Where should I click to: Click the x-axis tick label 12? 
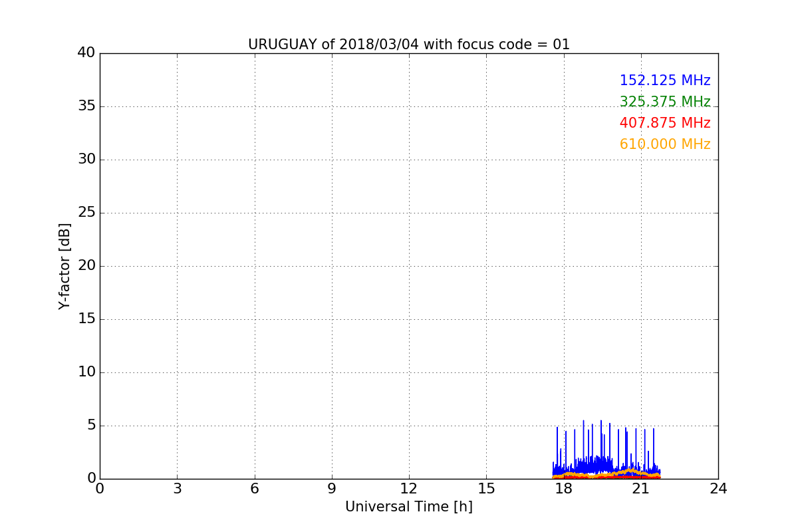(x=409, y=489)
